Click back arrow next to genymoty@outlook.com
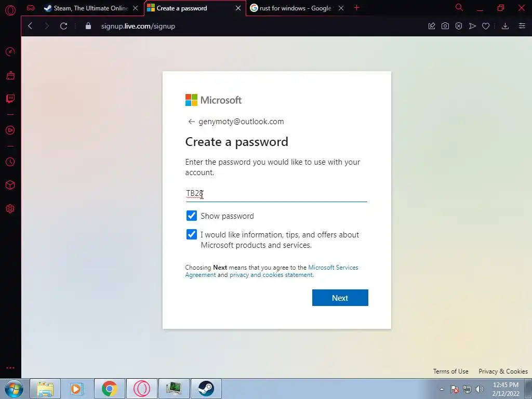Screen dimensions: 532x399 pos(191,122)
